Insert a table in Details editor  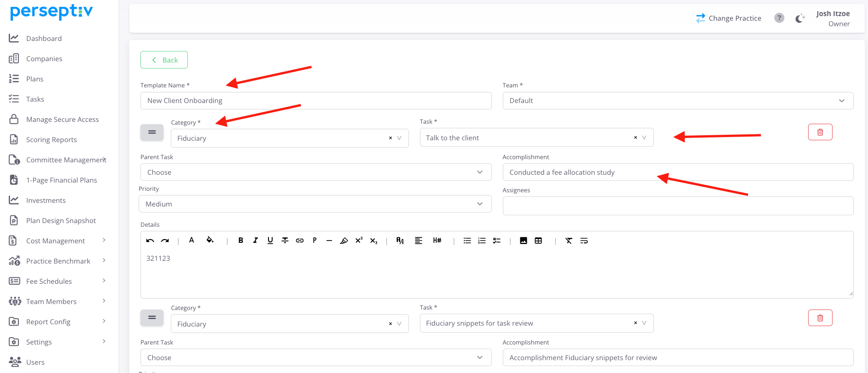(538, 241)
